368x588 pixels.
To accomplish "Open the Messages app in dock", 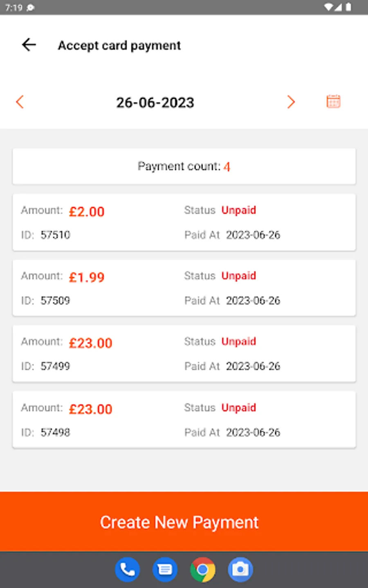I will [165, 570].
